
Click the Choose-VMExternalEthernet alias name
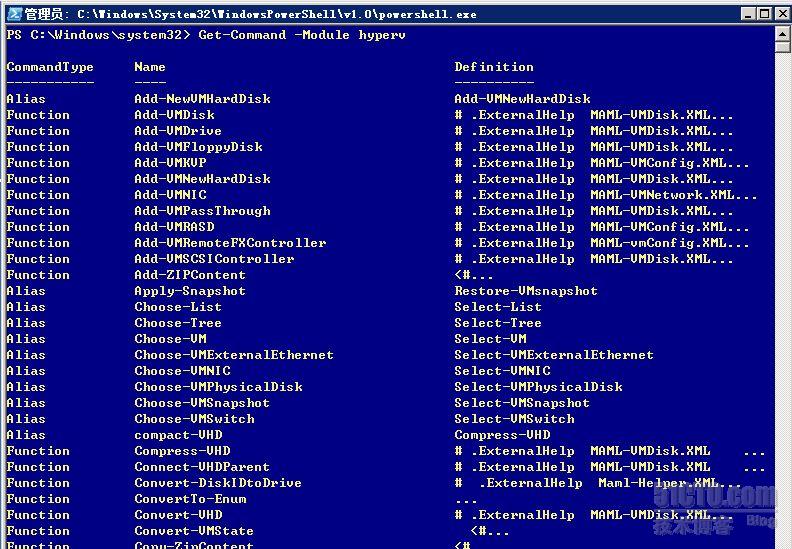(x=234, y=355)
